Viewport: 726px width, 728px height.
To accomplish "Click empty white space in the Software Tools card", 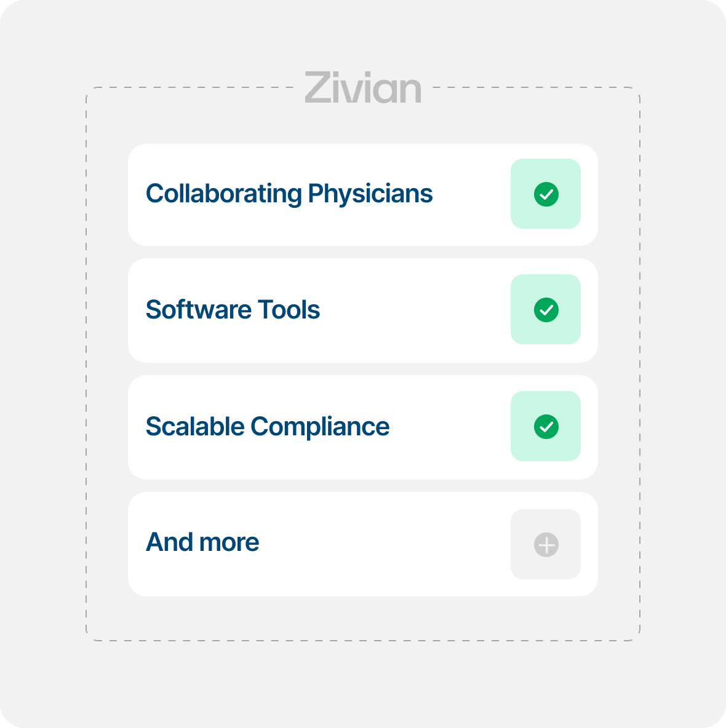I will 418,311.
